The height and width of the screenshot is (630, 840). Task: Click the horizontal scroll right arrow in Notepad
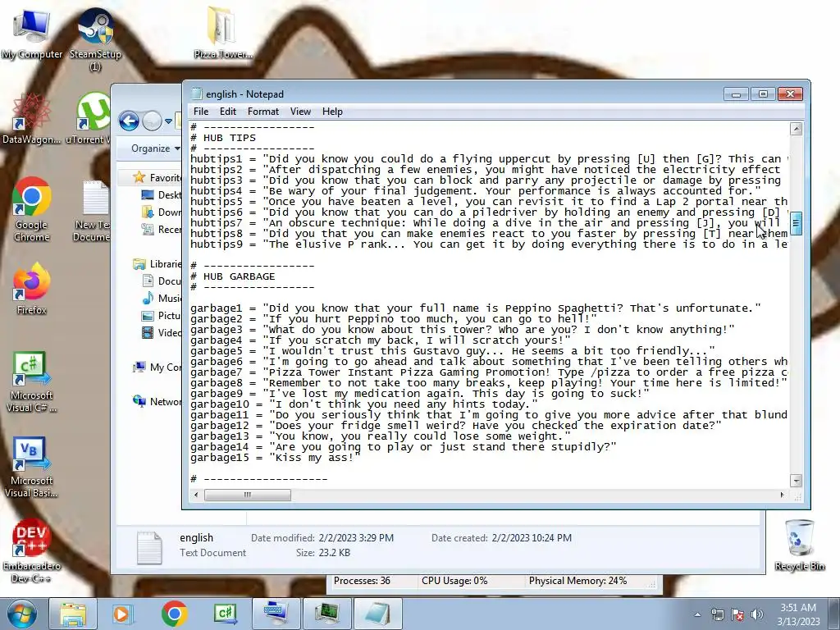[x=782, y=495]
